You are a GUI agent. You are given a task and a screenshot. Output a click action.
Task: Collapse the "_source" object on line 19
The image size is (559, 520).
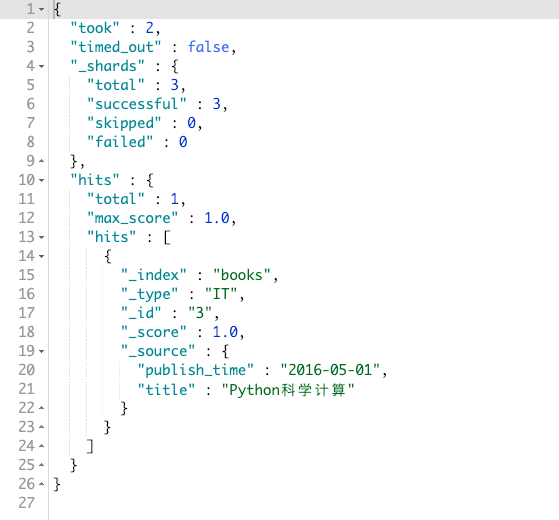pos(42,351)
